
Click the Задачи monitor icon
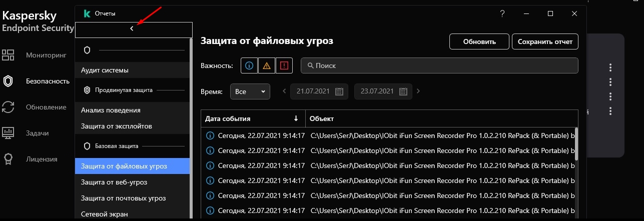[x=8, y=133]
